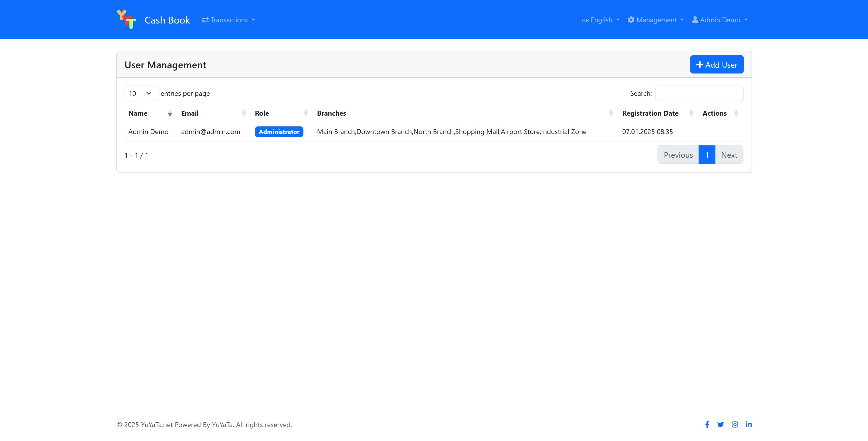
Task: Focus the Search input field
Action: pyautogui.click(x=699, y=93)
